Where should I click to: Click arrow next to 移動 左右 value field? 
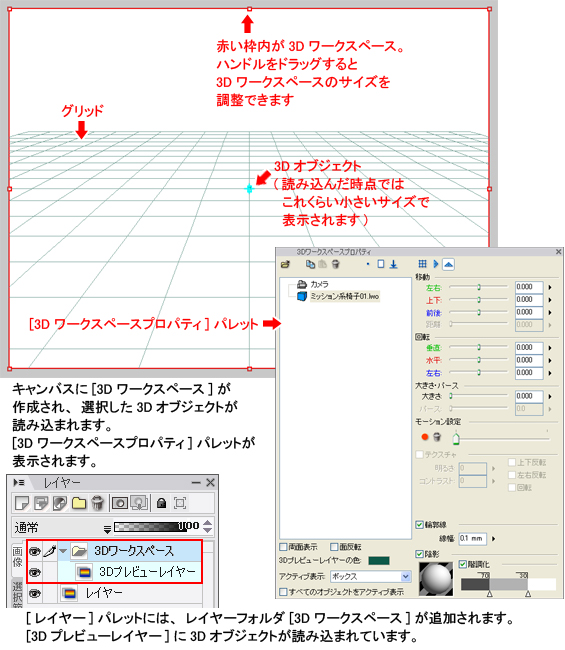(550, 287)
